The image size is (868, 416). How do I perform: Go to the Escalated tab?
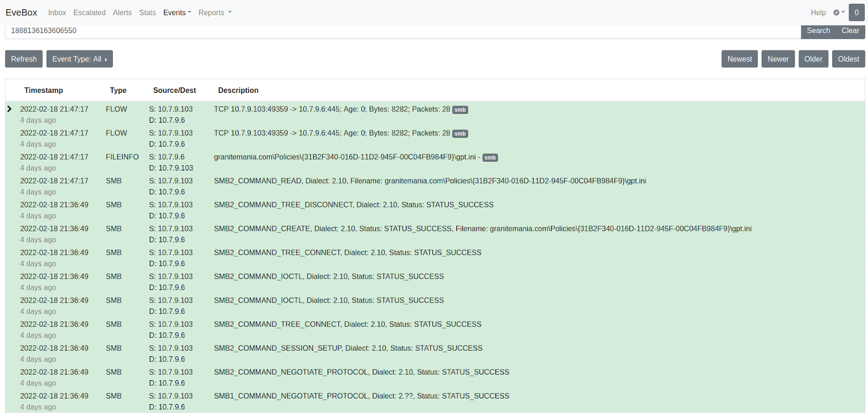[90, 12]
